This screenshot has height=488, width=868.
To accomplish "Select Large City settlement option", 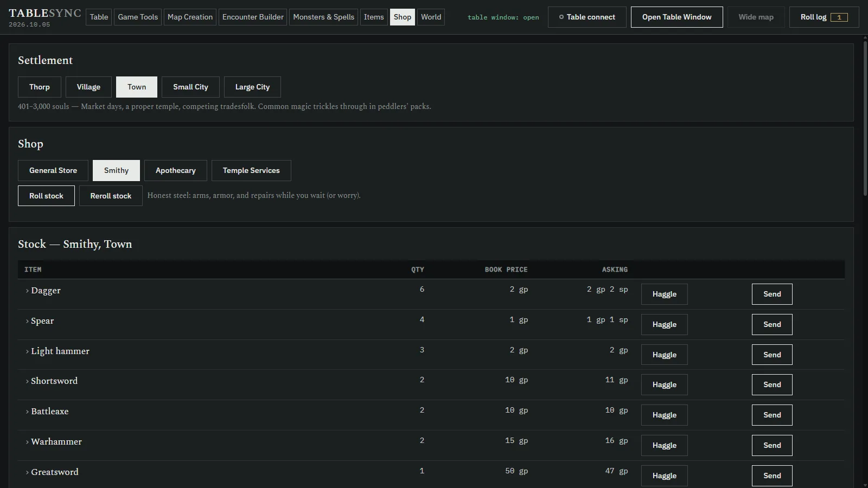I will coord(252,87).
